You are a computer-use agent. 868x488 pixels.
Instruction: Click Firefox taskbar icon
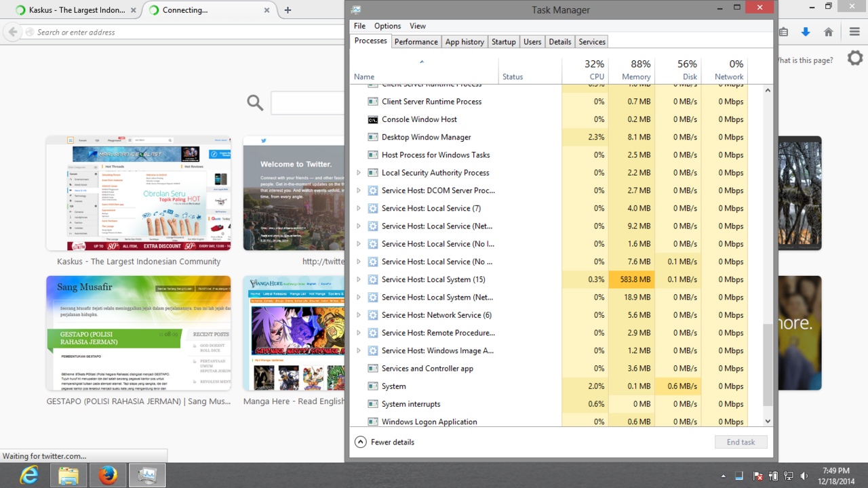click(x=107, y=476)
